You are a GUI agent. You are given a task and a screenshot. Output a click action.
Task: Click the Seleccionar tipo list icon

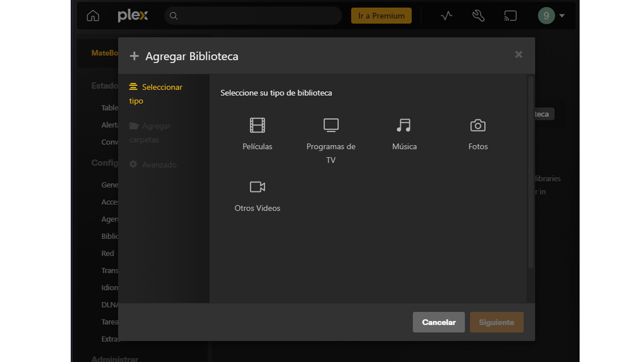click(x=133, y=87)
